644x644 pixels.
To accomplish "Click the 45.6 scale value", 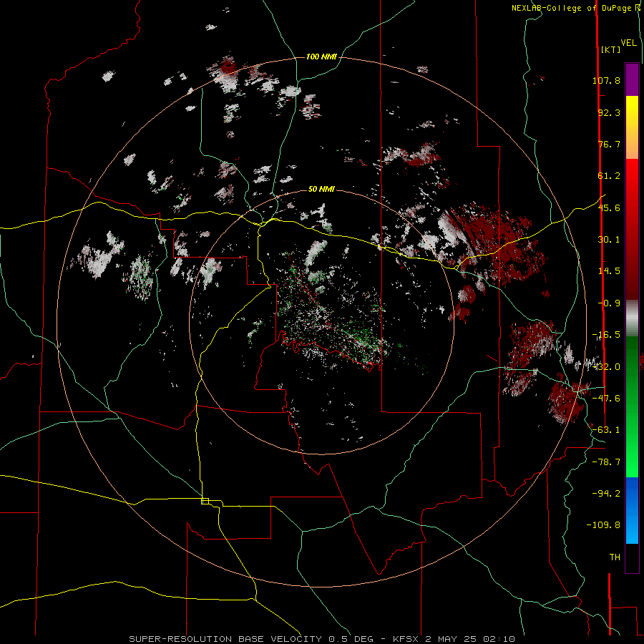I will [x=609, y=208].
